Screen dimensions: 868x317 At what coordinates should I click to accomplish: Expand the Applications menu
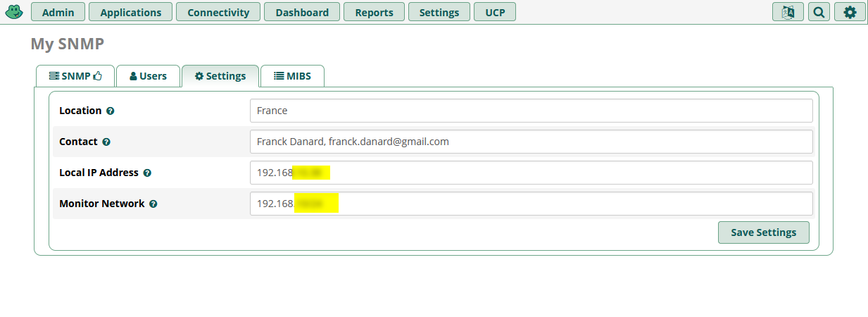[131, 12]
